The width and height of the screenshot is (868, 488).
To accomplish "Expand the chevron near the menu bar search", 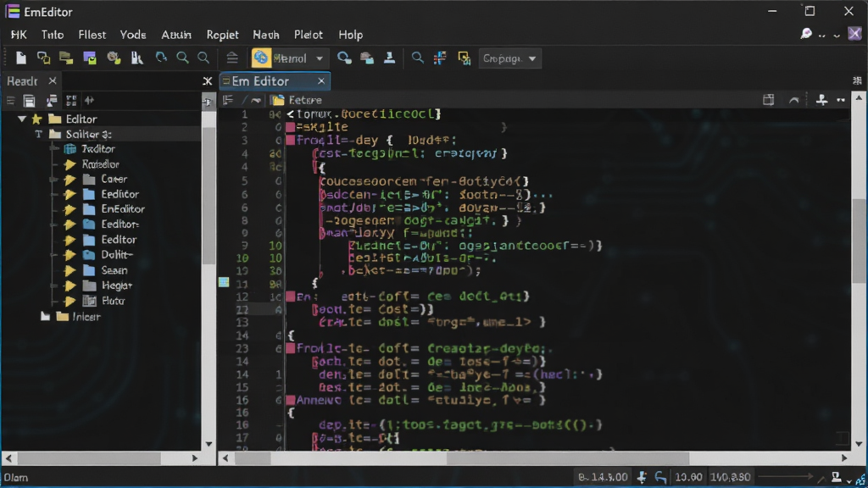I will 837,36.
